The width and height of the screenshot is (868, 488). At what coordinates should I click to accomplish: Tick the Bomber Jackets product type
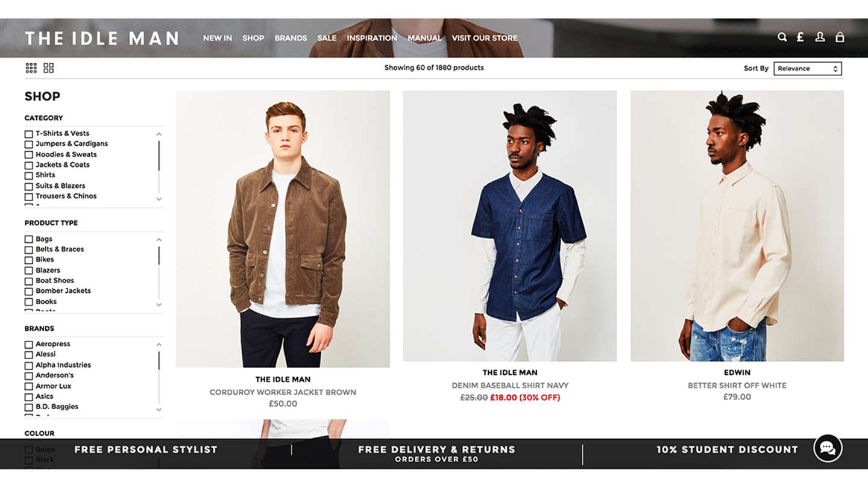[x=28, y=291]
